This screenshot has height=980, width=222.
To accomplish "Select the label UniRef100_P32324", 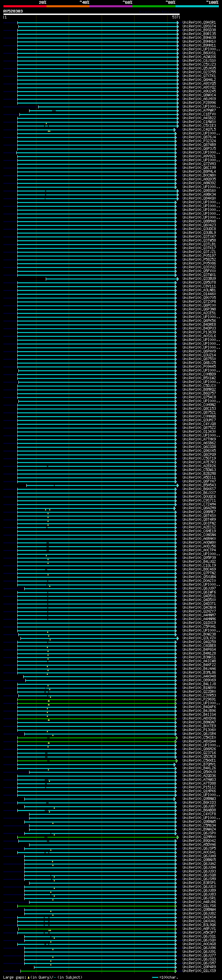I will coord(199,141).
